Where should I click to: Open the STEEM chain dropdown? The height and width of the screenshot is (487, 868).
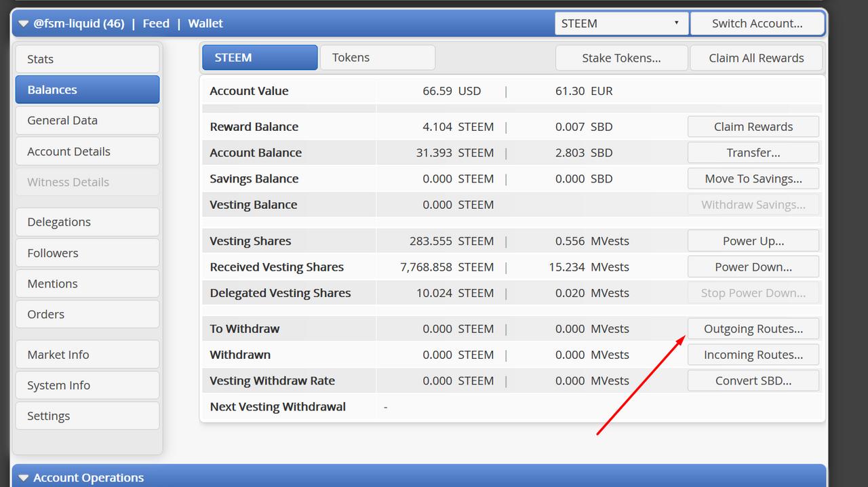(x=621, y=23)
